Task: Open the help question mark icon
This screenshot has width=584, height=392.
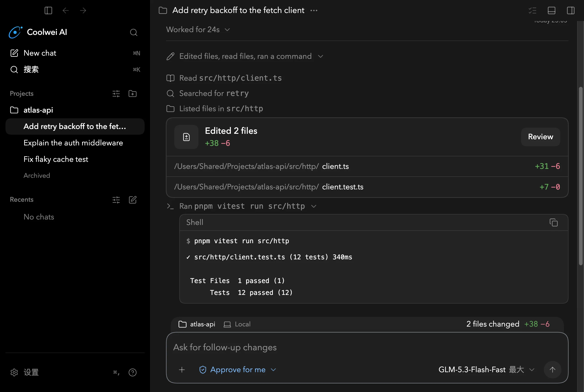Action: tap(132, 372)
